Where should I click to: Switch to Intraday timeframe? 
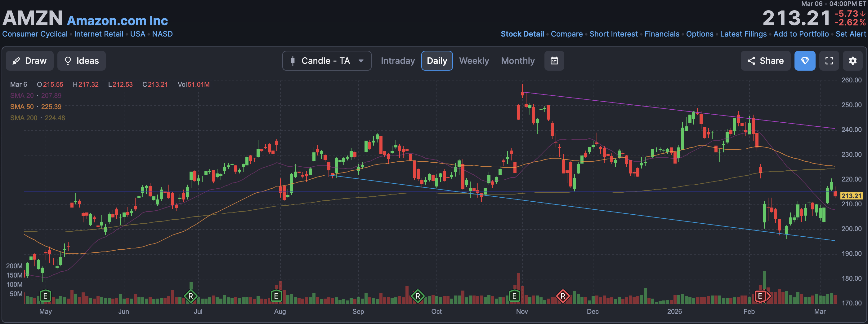(398, 61)
